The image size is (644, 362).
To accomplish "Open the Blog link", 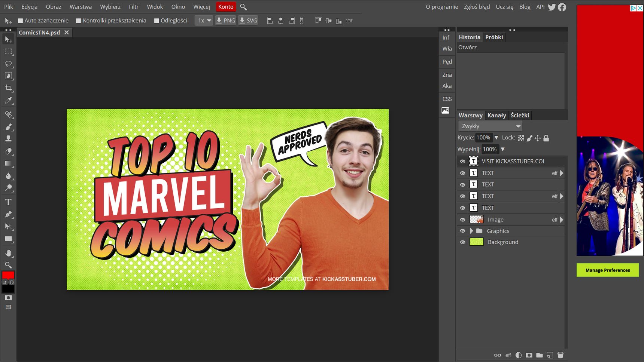I will click(525, 7).
